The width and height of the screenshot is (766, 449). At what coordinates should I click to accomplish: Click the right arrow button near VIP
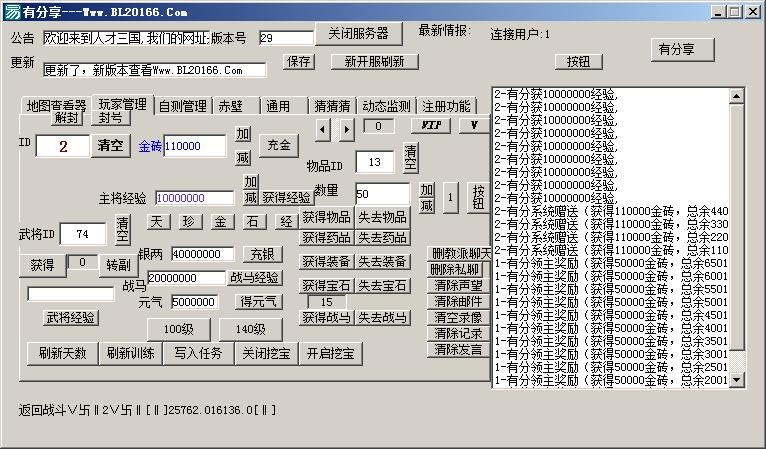[x=346, y=130]
